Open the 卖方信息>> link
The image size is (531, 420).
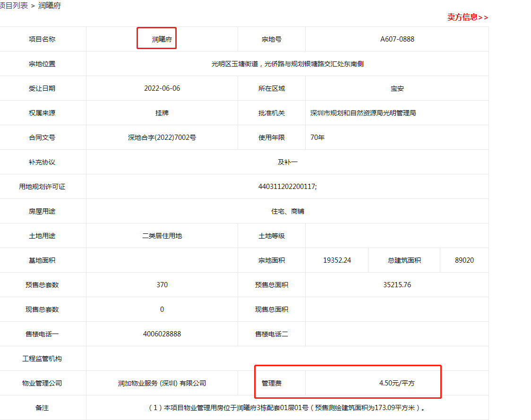coord(467,17)
